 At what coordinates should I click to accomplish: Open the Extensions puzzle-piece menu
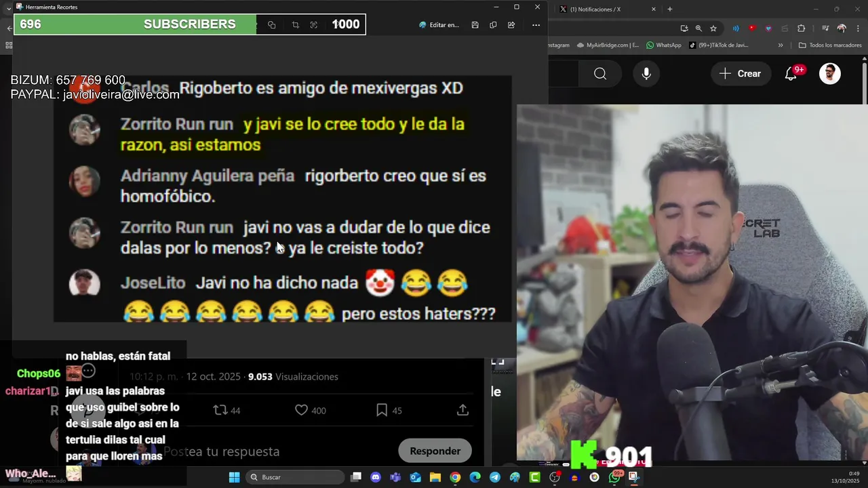click(801, 28)
